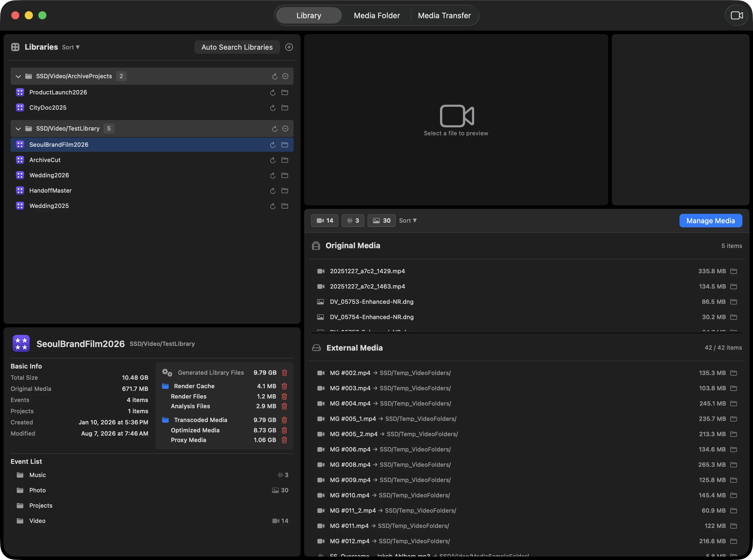Delete all Generated Library Files
Image resolution: width=753 pixels, height=560 pixels.
[x=285, y=373]
